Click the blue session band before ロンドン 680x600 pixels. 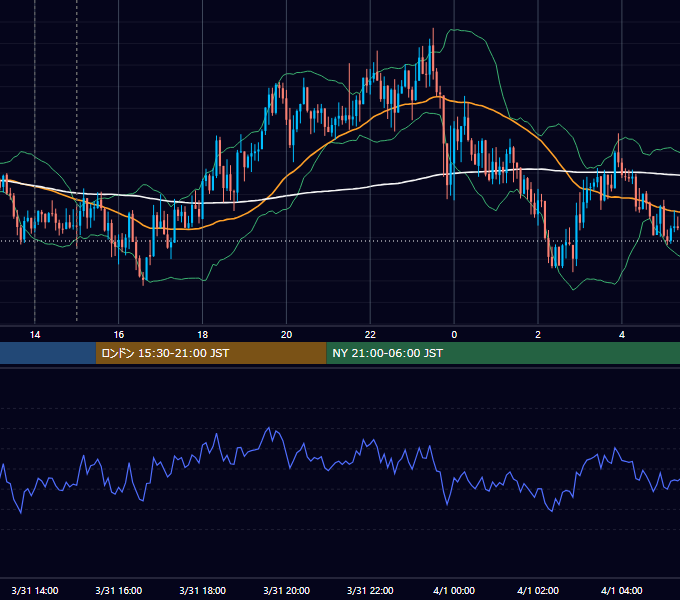click(x=48, y=353)
